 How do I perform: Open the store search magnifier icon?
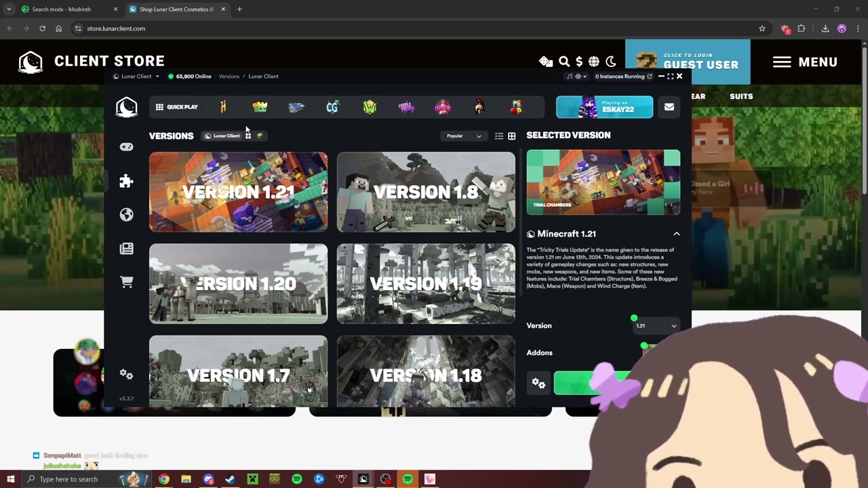click(x=564, y=62)
